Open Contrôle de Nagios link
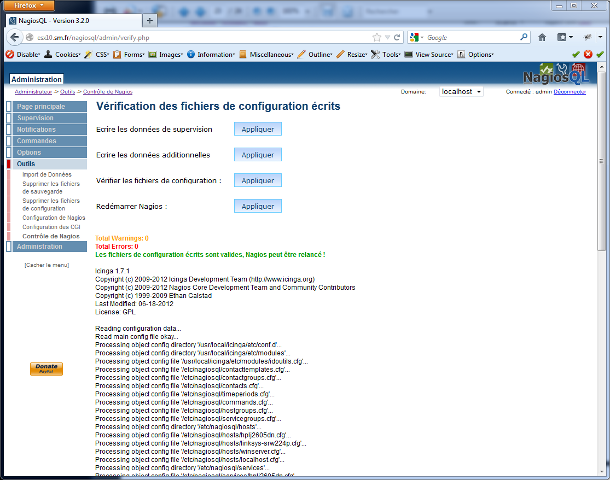The height and width of the screenshot is (480, 610). click(51, 236)
